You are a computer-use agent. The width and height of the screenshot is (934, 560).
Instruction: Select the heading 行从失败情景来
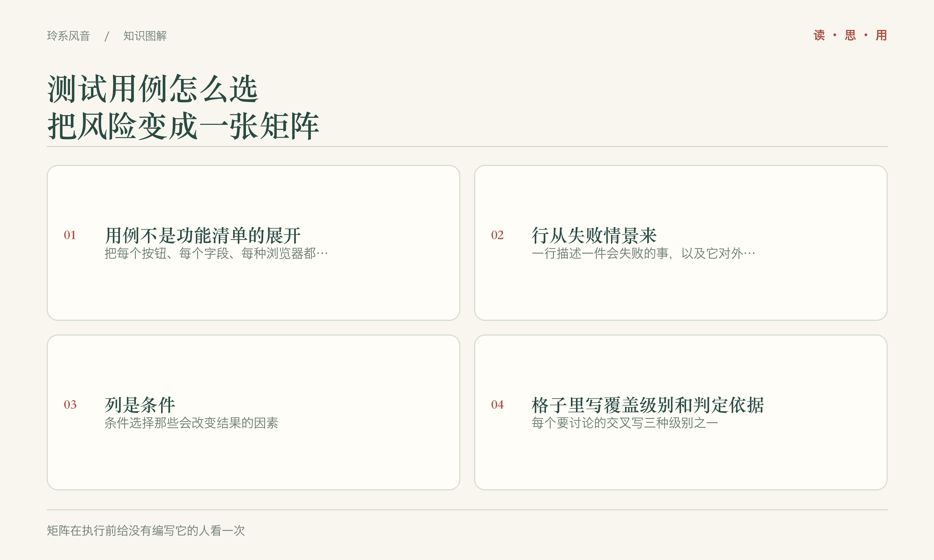[594, 235]
